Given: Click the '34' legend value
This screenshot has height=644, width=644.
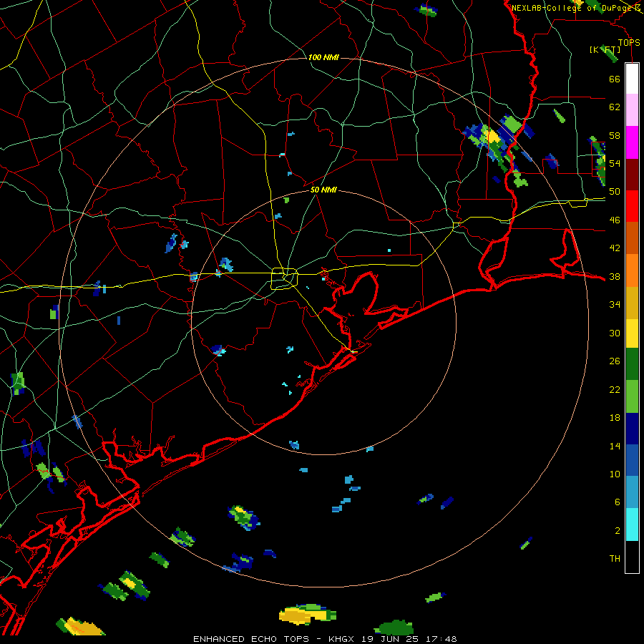Looking at the screenshot, I should point(615,305).
